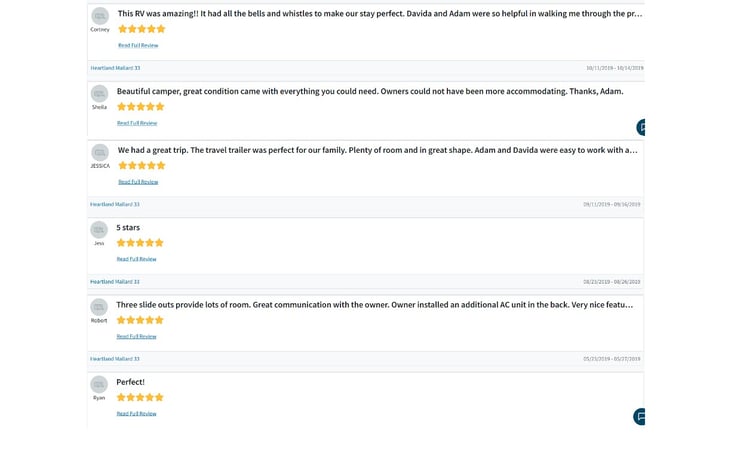Open Ryan's Read Full Review link
Viewport: 731px width, 469px height.
coord(137,413)
